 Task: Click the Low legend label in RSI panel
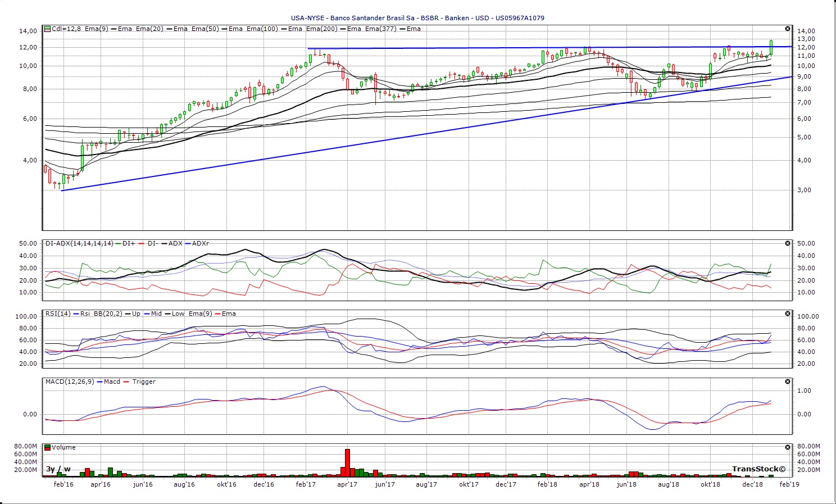tap(178, 314)
